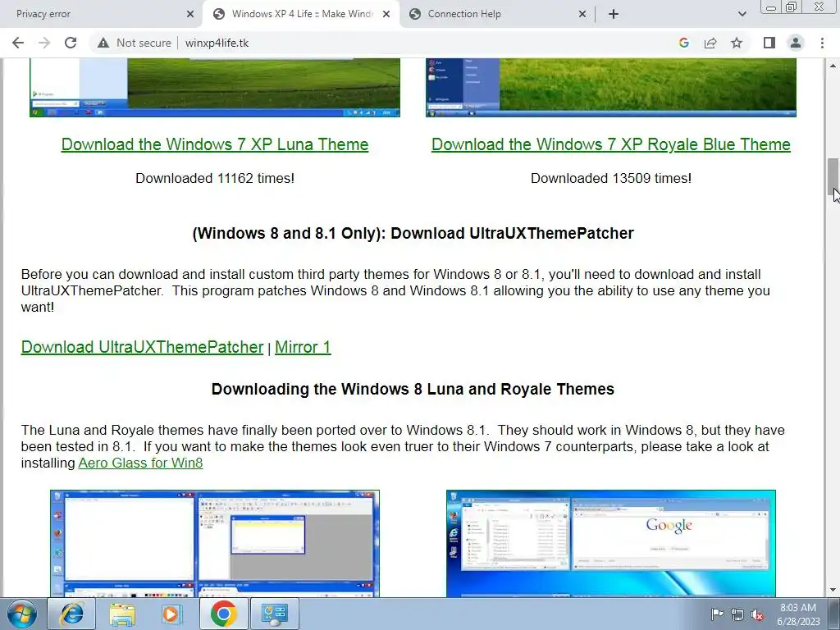This screenshot has height=630, width=840.
Task: Go back to the previous page
Action: [x=18, y=43]
